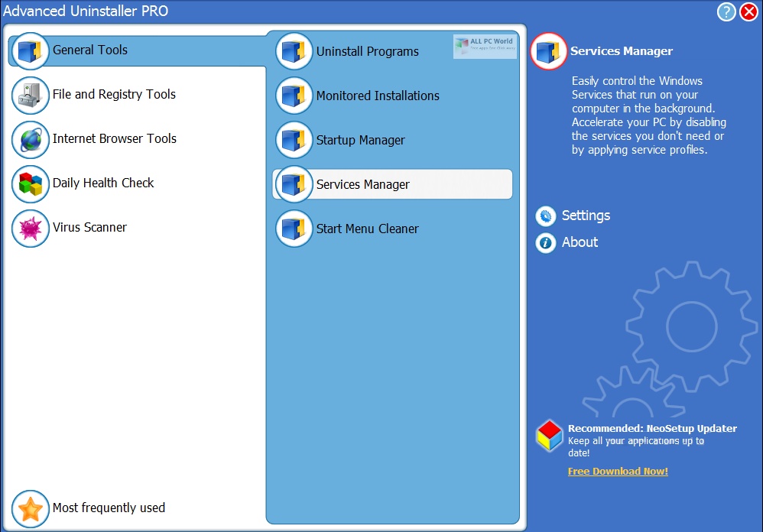Viewport: 763px width, 532px height.
Task: Click the Startup Manager icon
Action: coord(294,140)
